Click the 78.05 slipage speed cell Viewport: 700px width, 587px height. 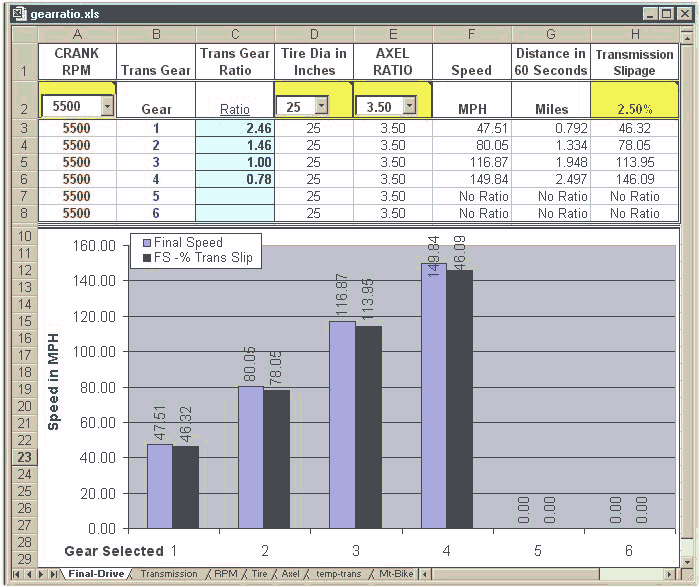pyautogui.click(x=635, y=145)
